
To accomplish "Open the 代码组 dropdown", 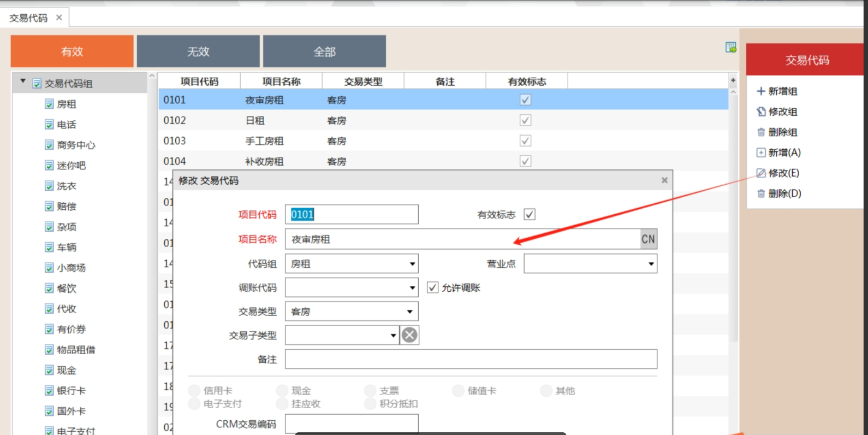I will (412, 264).
